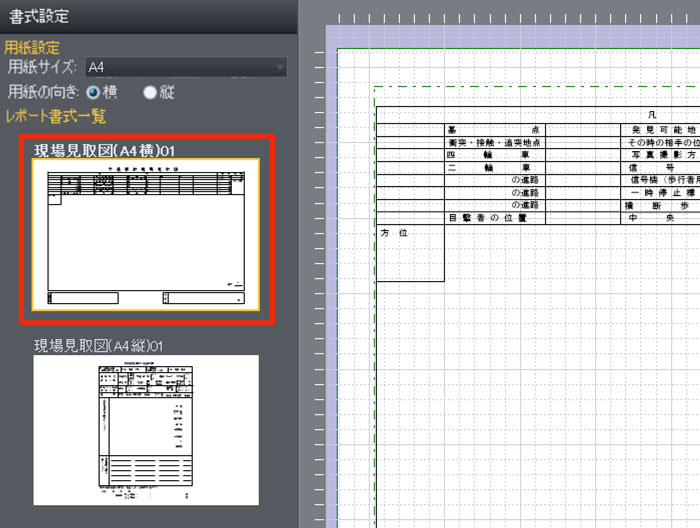Click the horizontal ruler above the page
Screen dimensions: 700x528
pyautogui.click(x=500, y=18)
